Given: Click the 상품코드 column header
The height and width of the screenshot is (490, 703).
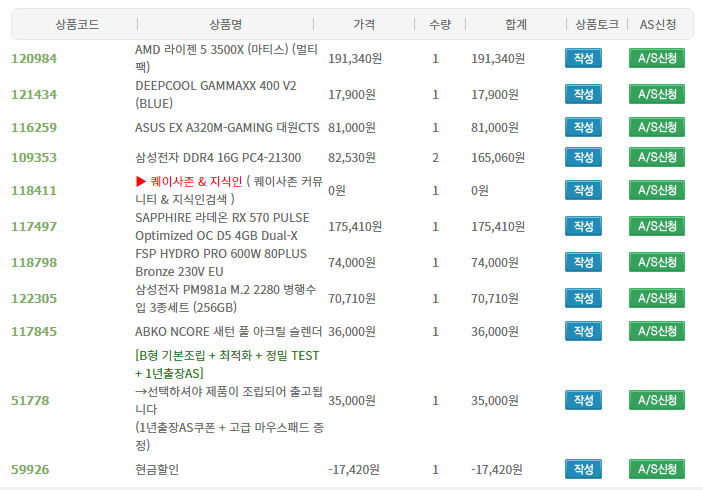Looking at the screenshot, I should (x=77, y=24).
